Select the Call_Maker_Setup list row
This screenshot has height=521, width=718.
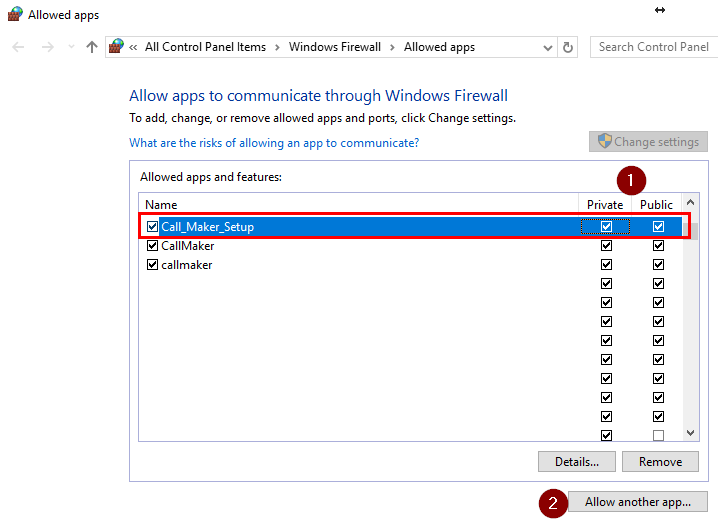(411, 227)
